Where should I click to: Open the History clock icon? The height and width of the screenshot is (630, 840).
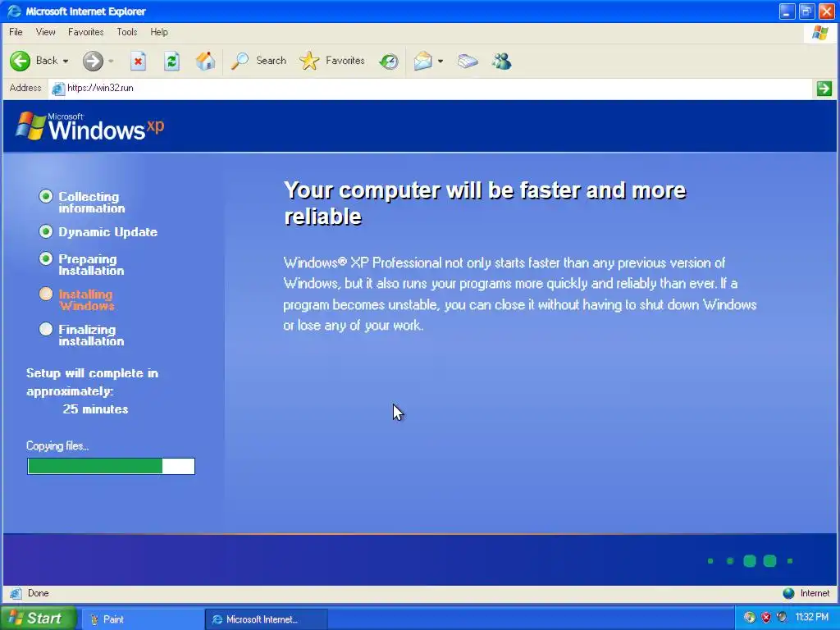[x=389, y=61]
